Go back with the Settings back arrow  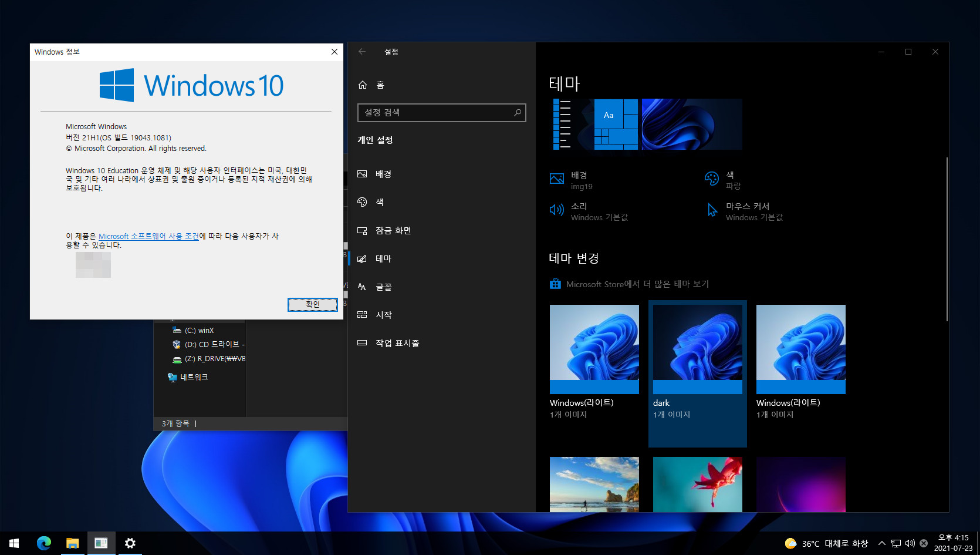362,52
